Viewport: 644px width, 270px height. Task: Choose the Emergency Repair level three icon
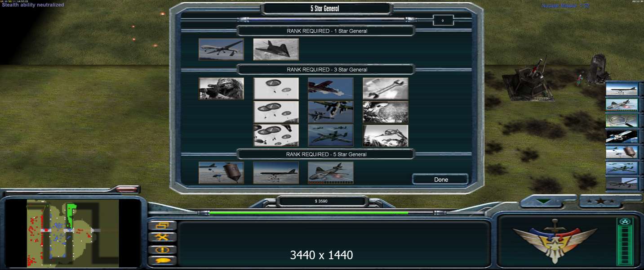[x=386, y=135]
